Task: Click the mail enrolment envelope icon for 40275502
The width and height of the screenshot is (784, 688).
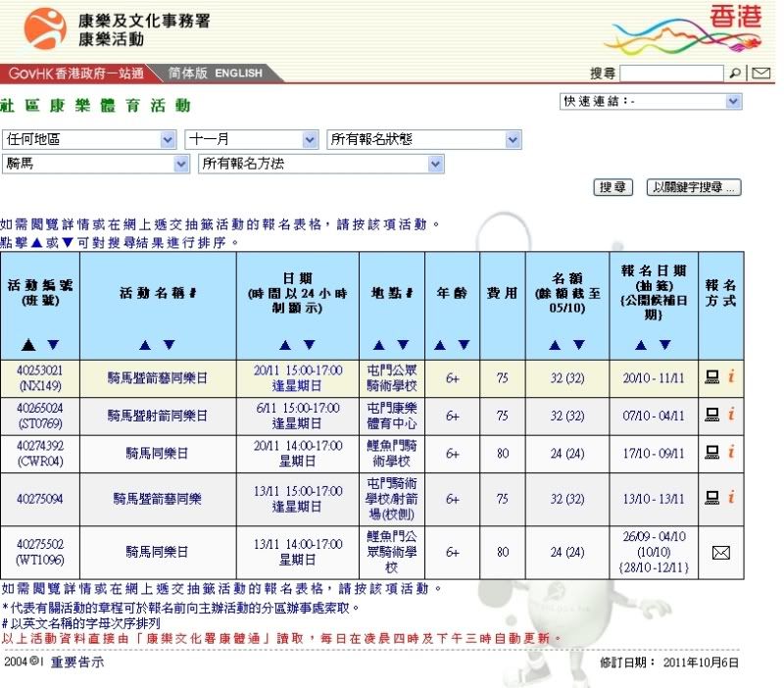Action: [x=721, y=553]
